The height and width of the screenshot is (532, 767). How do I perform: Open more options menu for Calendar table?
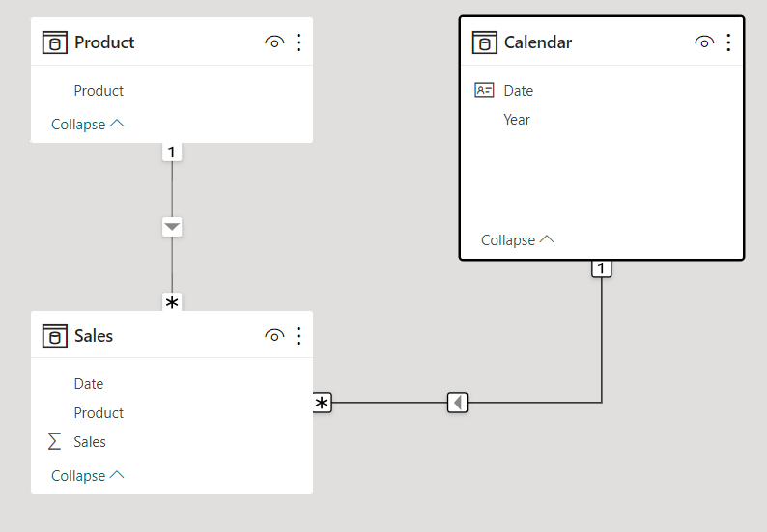(729, 42)
